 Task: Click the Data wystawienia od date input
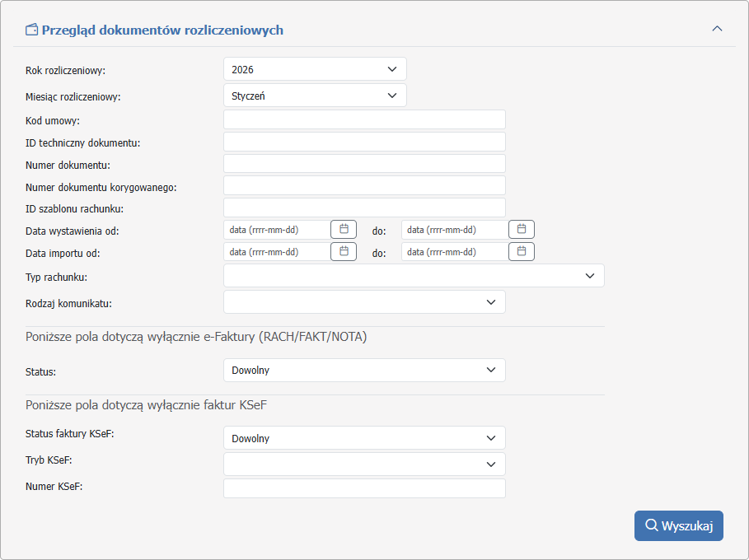coord(276,230)
